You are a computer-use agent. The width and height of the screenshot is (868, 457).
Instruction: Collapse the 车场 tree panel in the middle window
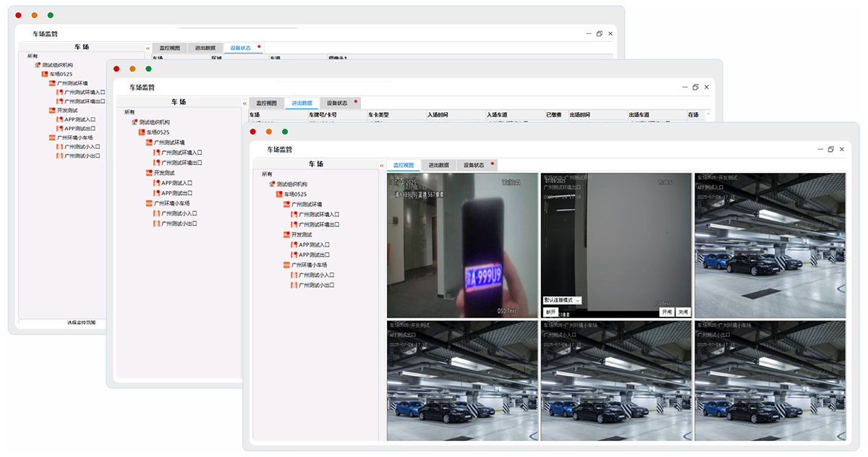tap(244, 103)
